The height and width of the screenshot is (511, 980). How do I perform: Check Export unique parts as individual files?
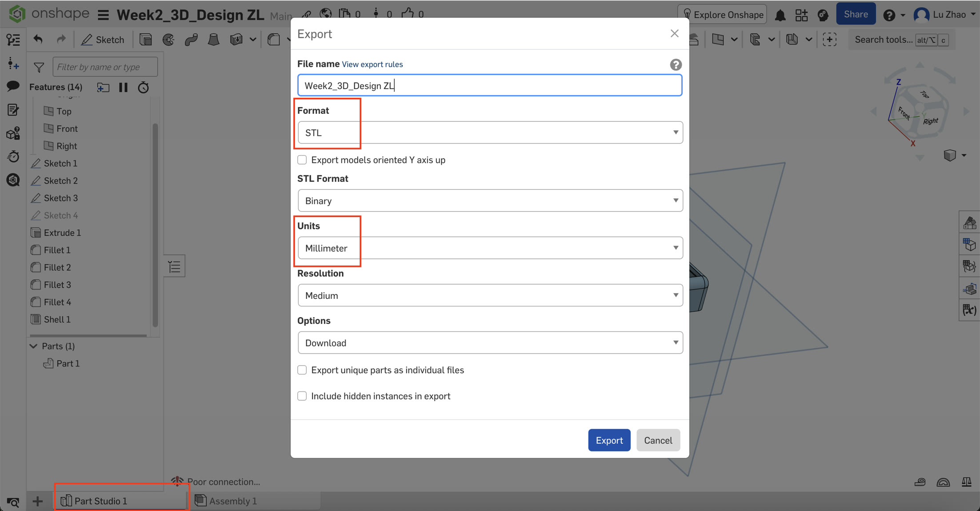302,370
